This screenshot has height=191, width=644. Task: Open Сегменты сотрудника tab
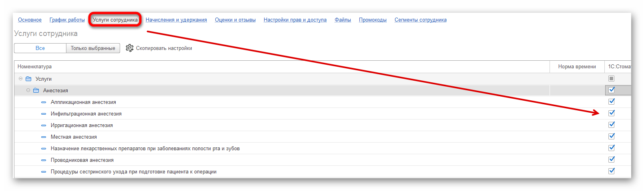pyautogui.click(x=421, y=20)
